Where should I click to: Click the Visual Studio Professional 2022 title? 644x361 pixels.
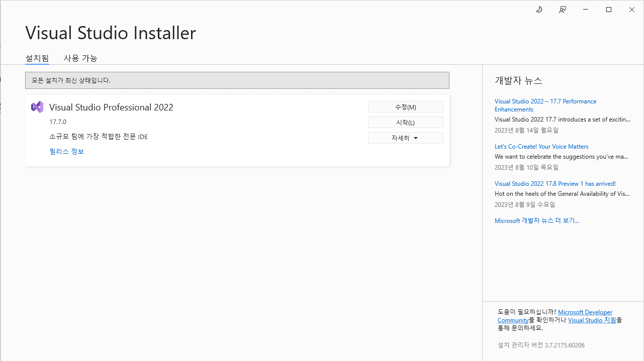(111, 107)
